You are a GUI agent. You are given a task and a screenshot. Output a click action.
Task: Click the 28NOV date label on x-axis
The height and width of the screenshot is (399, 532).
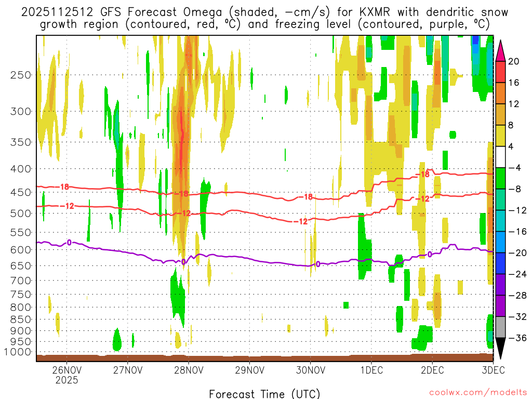coord(189,370)
